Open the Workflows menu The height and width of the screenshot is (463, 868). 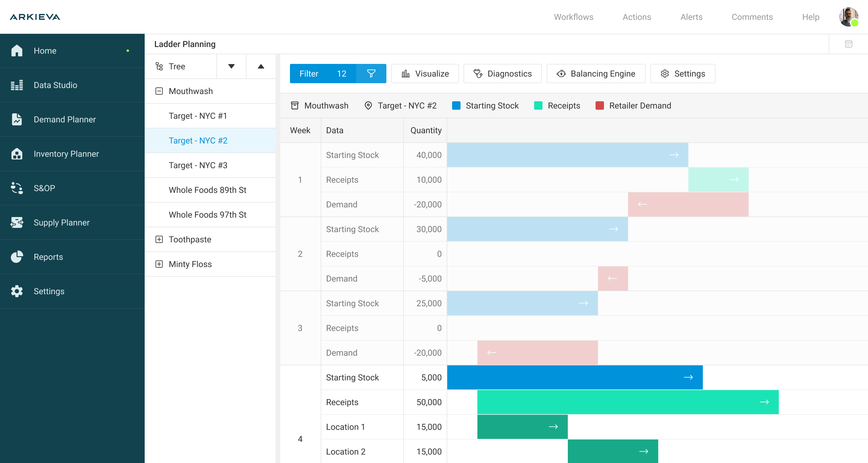pyautogui.click(x=574, y=17)
